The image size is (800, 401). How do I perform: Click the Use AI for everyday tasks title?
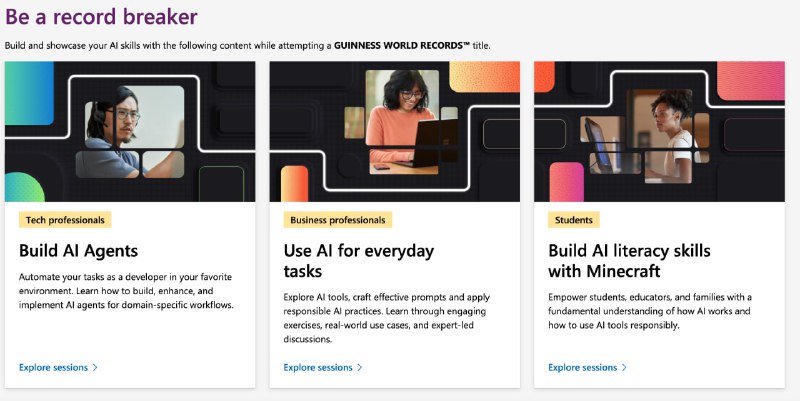359,261
